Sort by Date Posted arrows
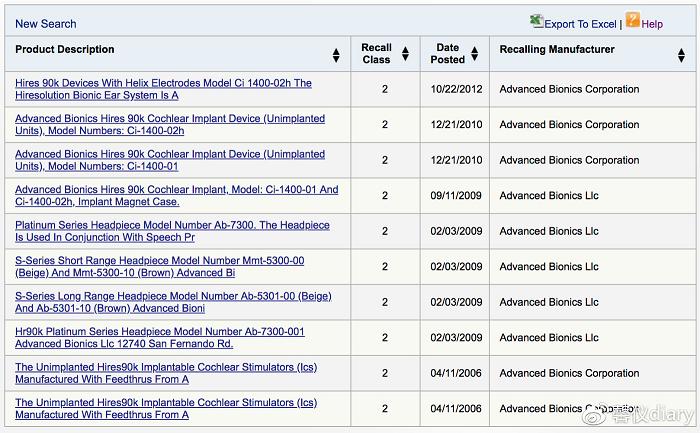This screenshot has width=700, height=433. 475,54
